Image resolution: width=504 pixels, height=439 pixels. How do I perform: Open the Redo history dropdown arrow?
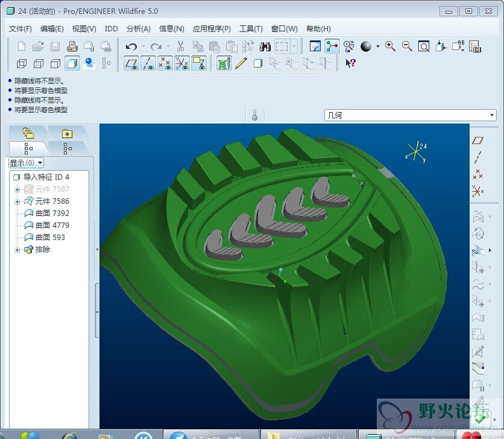coord(168,46)
